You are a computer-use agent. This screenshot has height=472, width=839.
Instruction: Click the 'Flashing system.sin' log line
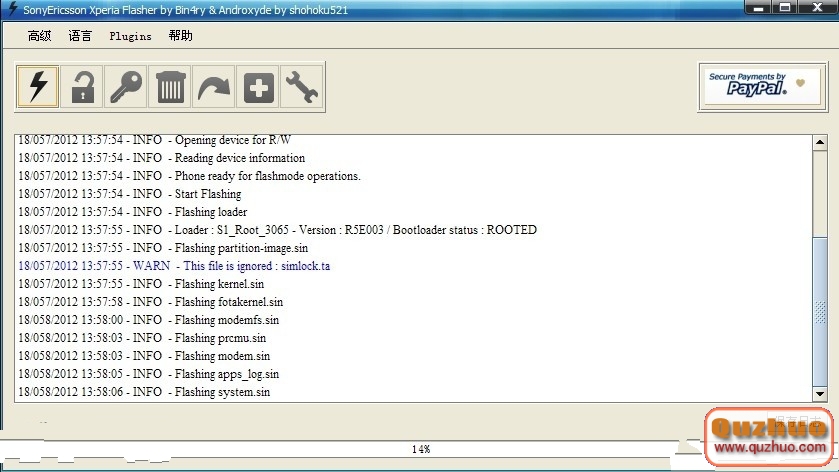coord(144,392)
